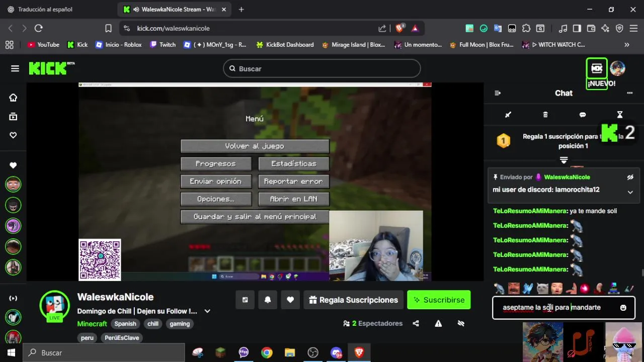This screenshot has width=644, height=362.
Task: Open the Kick hamburger menu
Action: 15,68
